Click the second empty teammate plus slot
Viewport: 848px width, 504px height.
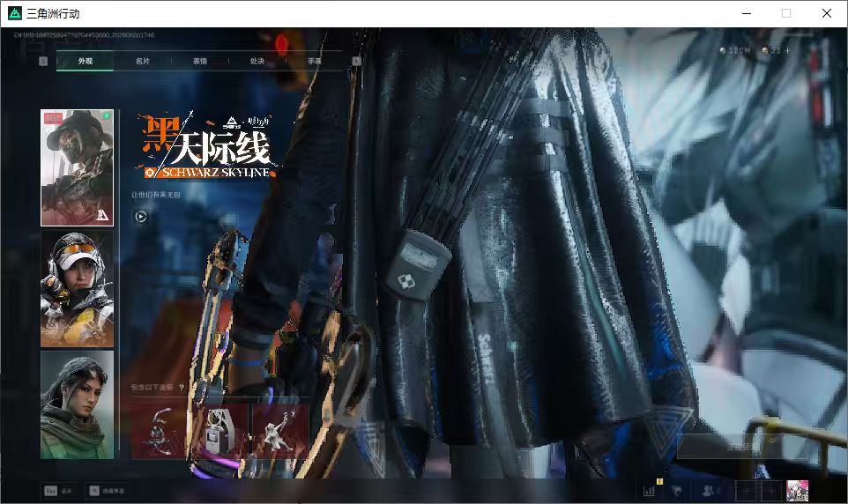[x=771, y=491]
